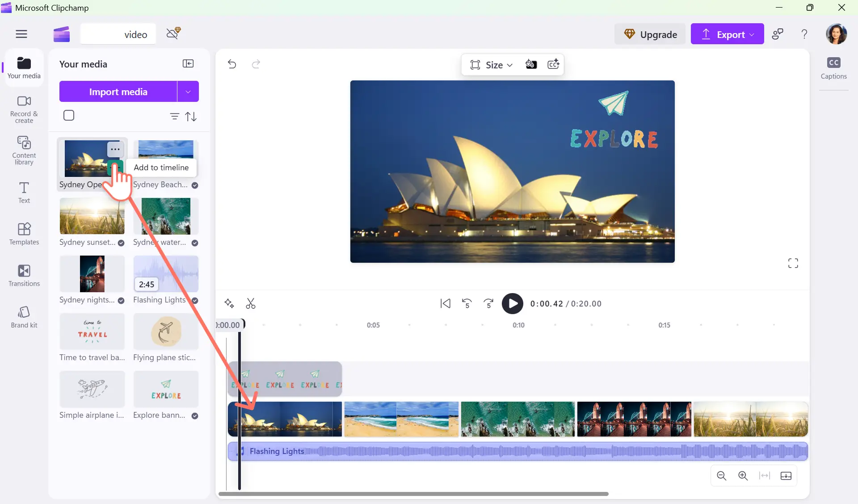Open the Captions panel
858x504 pixels.
[833, 68]
